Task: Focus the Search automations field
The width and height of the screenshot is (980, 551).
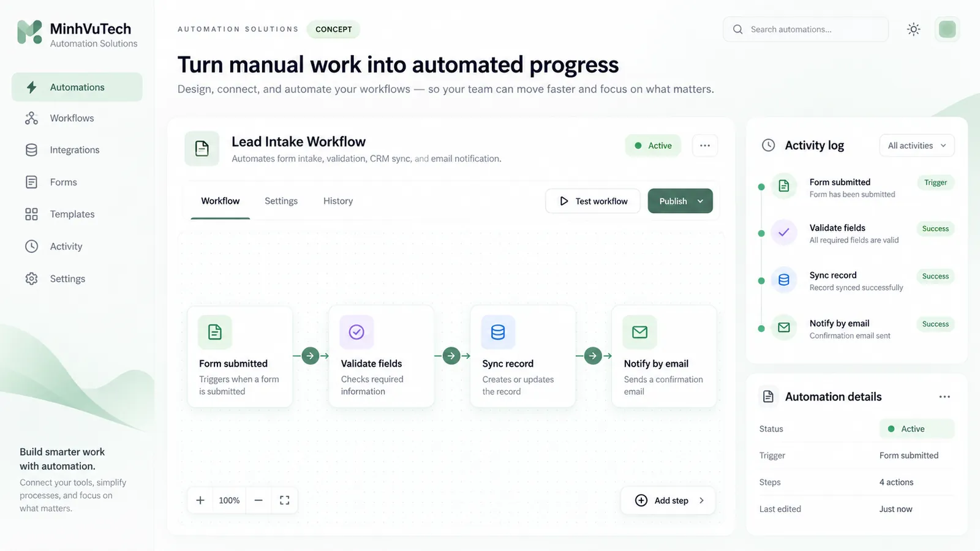Action: tap(805, 29)
